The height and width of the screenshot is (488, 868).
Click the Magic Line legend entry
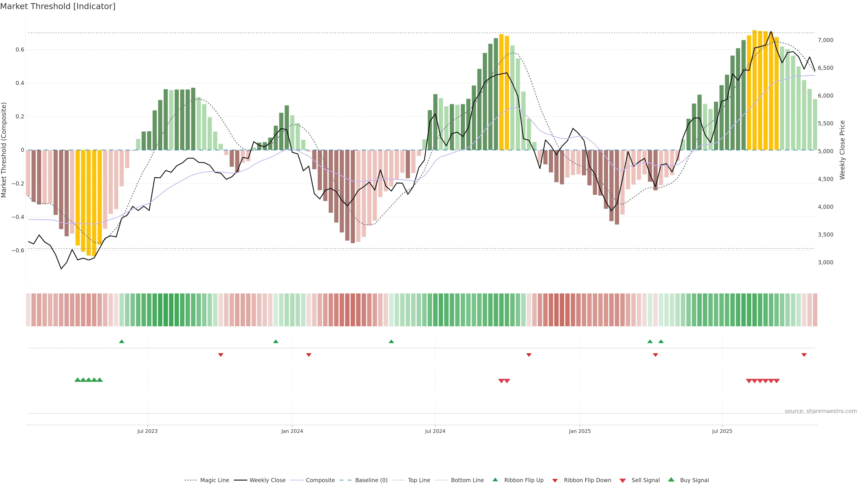point(214,480)
